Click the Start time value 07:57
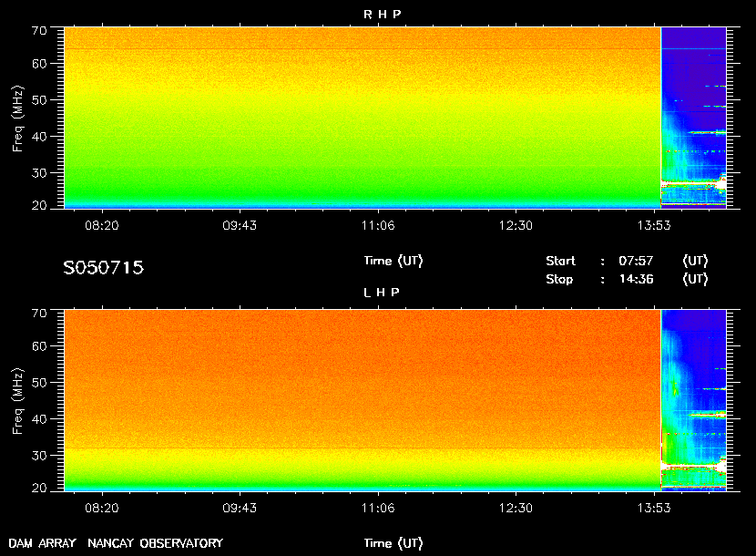 (636, 261)
